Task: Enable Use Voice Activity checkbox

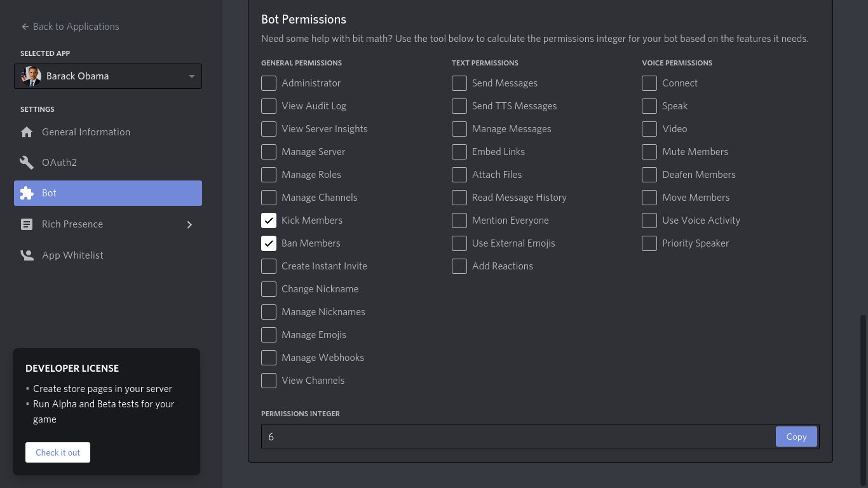Action: tap(649, 220)
